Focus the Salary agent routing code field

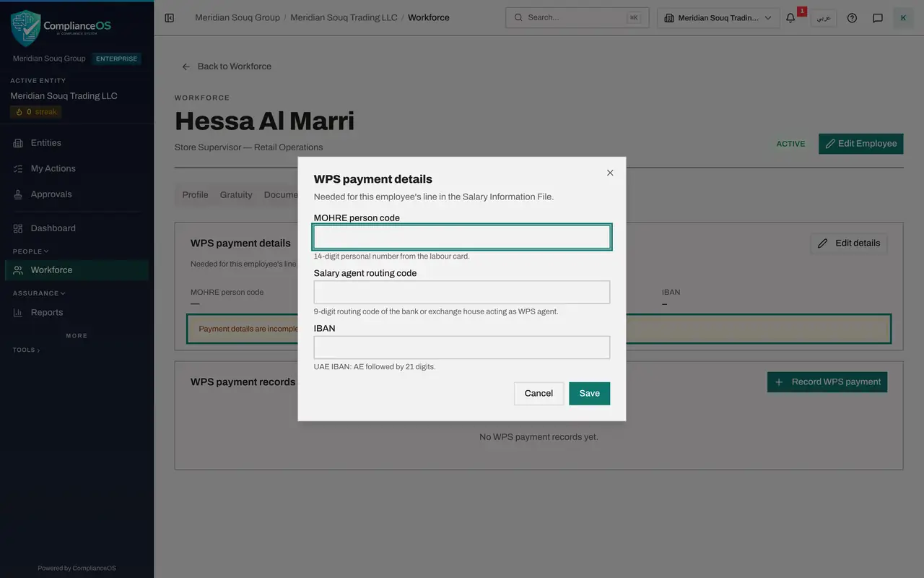tap(462, 292)
